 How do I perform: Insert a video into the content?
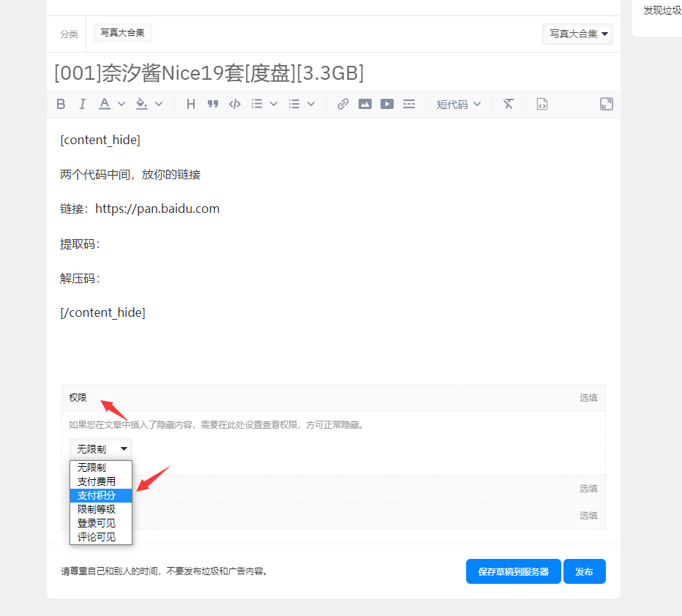pyautogui.click(x=386, y=104)
